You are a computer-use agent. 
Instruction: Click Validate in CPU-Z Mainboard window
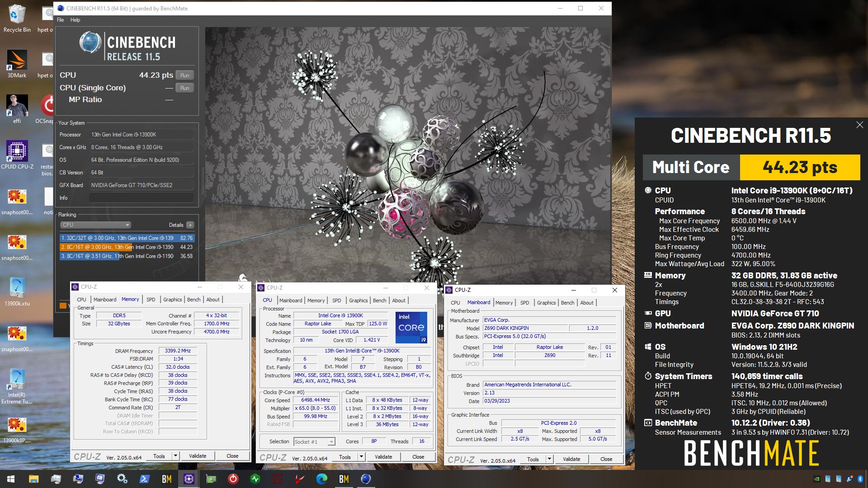point(571,459)
